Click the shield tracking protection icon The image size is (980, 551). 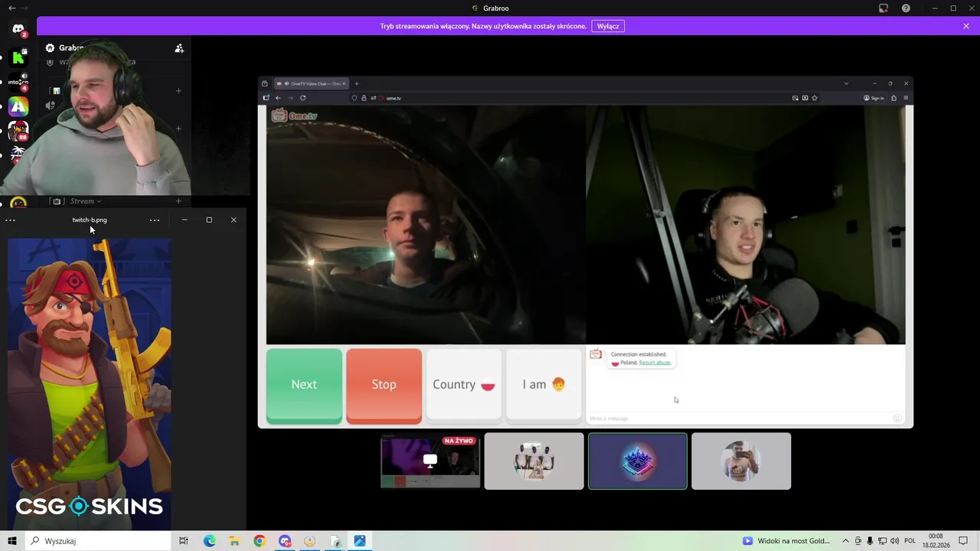(x=354, y=98)
